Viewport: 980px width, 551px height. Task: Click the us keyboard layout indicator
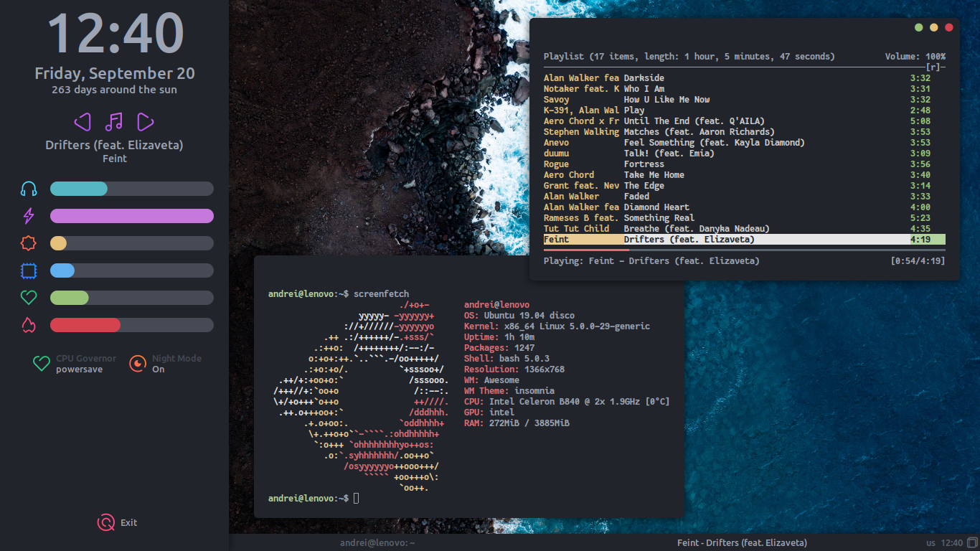pos(930,543)
